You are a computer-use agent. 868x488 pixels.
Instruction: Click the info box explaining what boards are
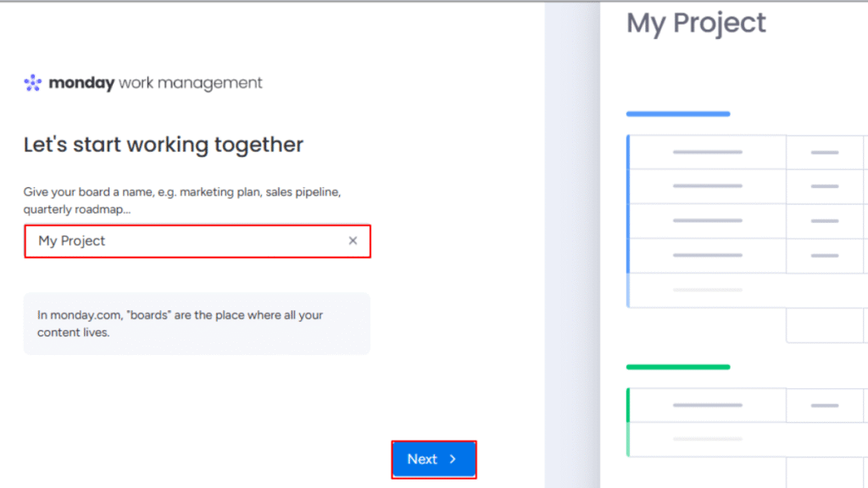[x=197, y=323]
